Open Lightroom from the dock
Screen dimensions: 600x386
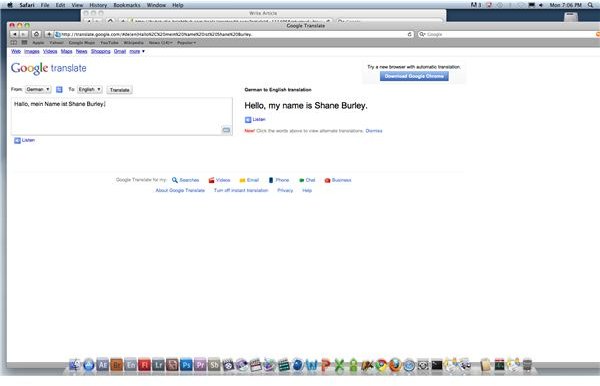(x=158, y=365)
